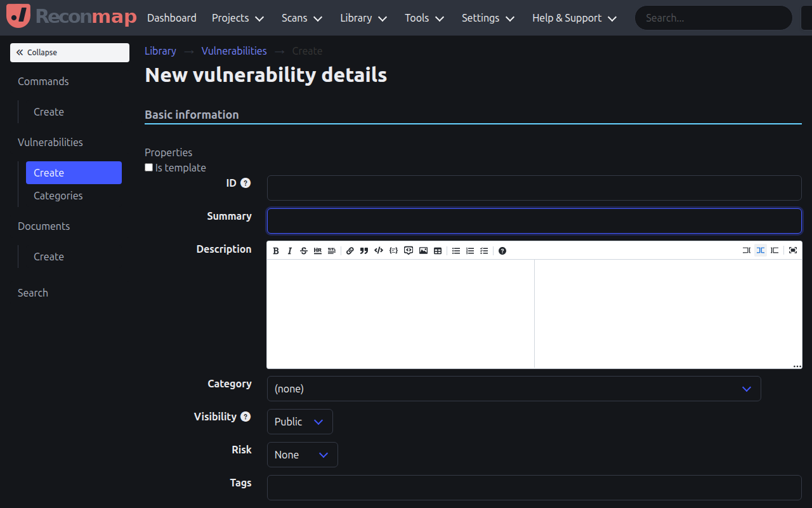812x508 pixels.
Task: Insert a horizontal rule into the description
Action: (317, 250)
